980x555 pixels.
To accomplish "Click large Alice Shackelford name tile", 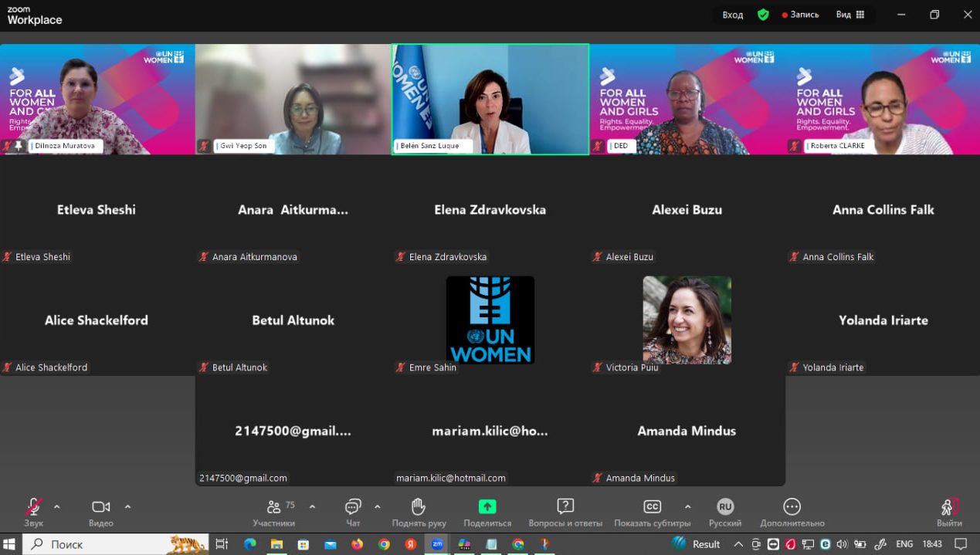I will point(97,320).
